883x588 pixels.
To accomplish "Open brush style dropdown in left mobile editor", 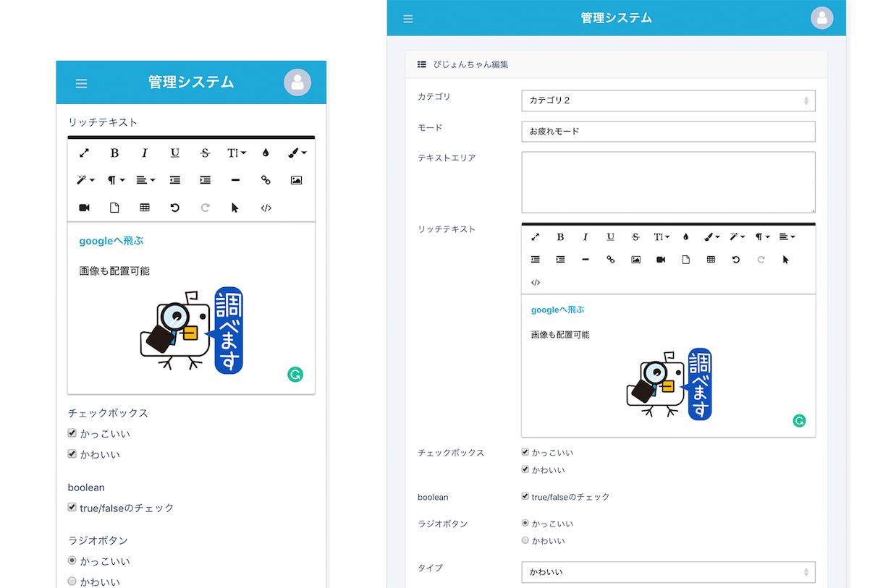I will pos(297,153).
